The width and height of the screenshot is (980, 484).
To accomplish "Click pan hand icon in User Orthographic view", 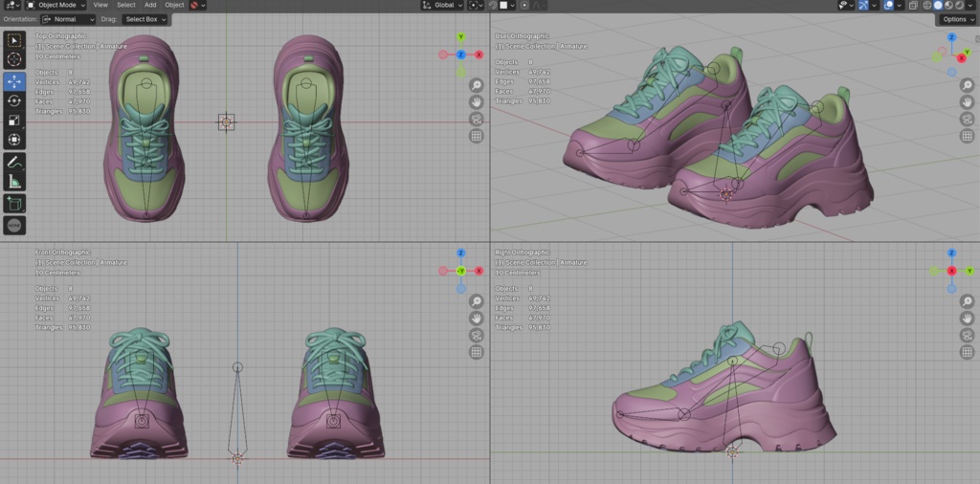I will click(967, 101).
